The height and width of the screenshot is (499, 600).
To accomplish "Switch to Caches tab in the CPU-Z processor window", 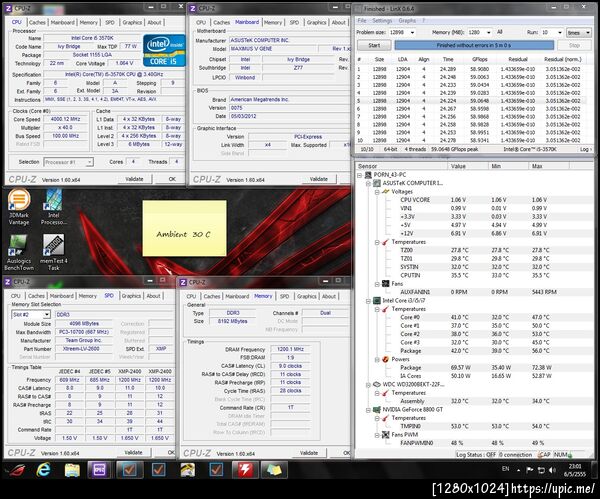I will pos(37,23).
